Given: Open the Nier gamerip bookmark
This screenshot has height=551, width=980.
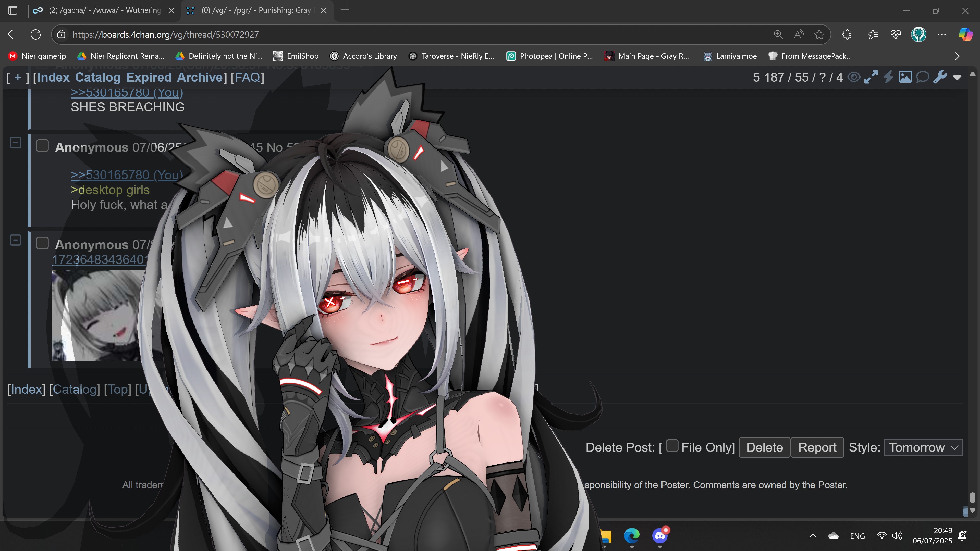Looking at the screenshot, I should click(x=37, y=56).
